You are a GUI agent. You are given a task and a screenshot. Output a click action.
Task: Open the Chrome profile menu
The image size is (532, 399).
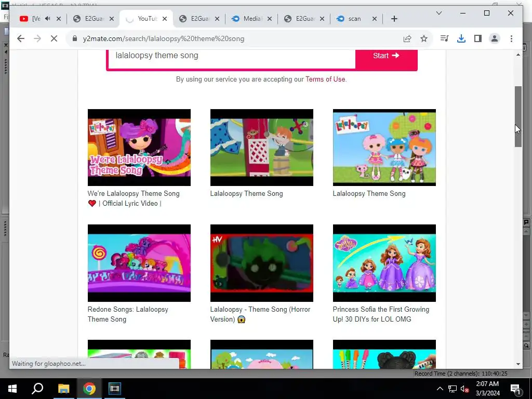495,38
